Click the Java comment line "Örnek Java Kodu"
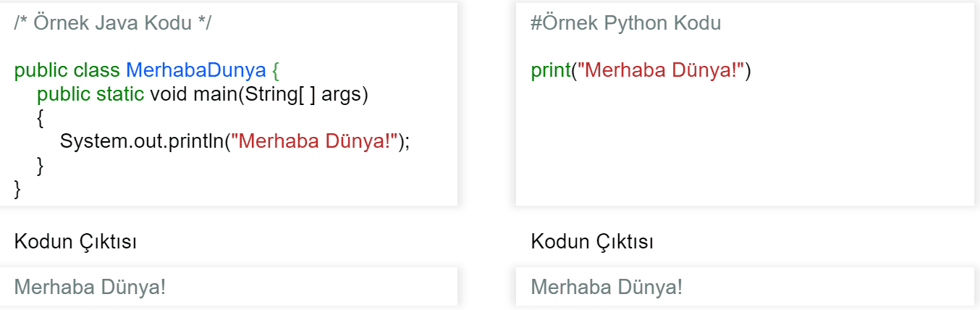This screenshot has width=980, height=310. pyautogui.click(x=113, y=22)
